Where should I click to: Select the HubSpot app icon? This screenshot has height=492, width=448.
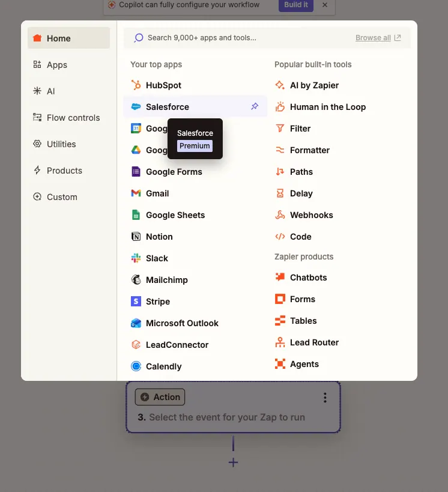point(136,85)
